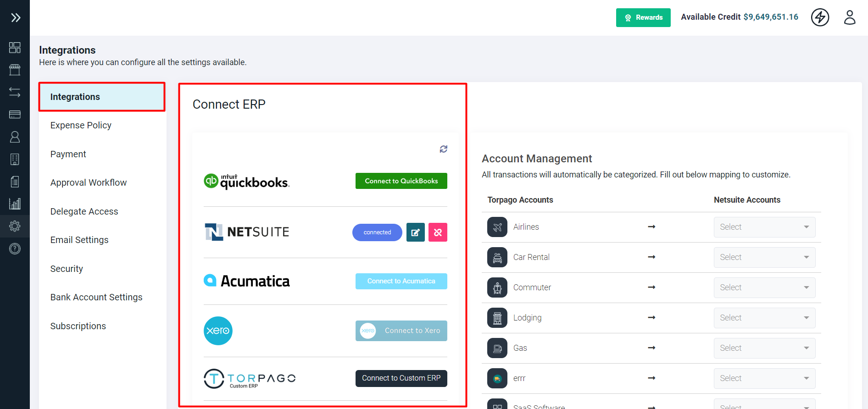Click the Airlines row label

pos(526,227)
